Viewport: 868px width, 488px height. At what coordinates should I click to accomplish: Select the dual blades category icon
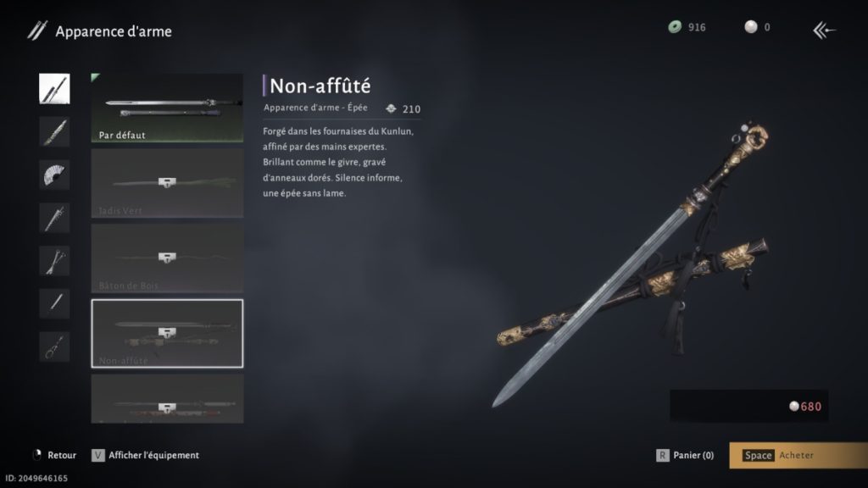[x=54, y=261]
